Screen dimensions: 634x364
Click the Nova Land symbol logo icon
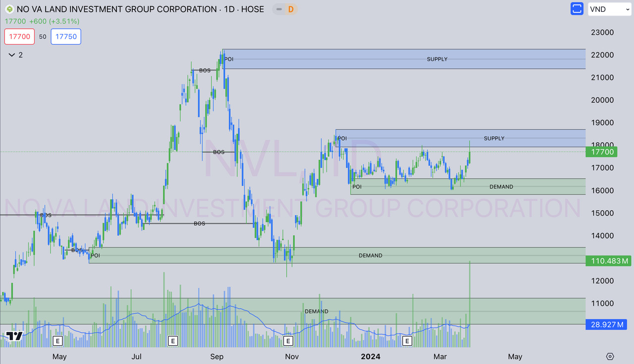click(9, 9)
